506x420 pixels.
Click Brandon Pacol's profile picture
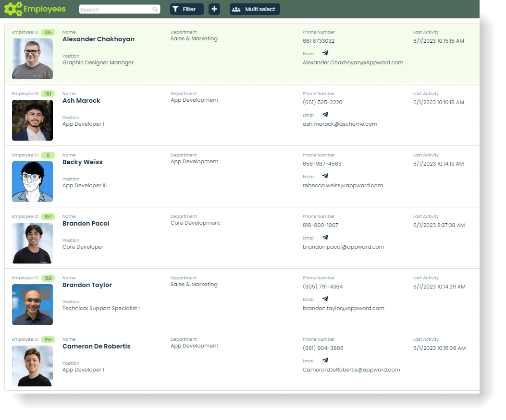point(32,243)
